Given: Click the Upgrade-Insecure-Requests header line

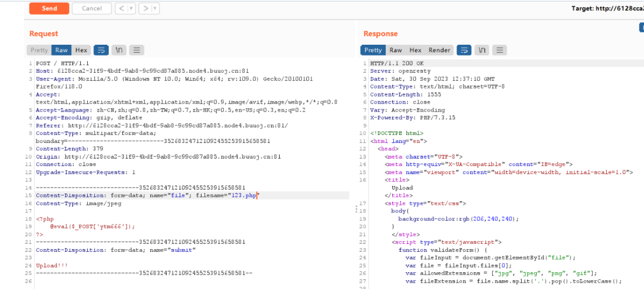Looking at the screenshot, I should pos(86,172).
